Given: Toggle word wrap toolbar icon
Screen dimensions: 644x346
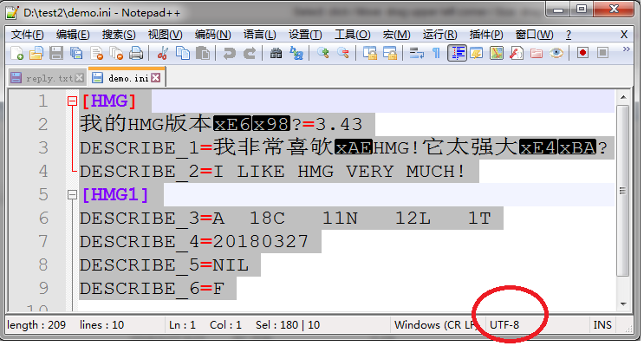Looking at the screenshot, I should pyautogui.click(x=416, y=53).
